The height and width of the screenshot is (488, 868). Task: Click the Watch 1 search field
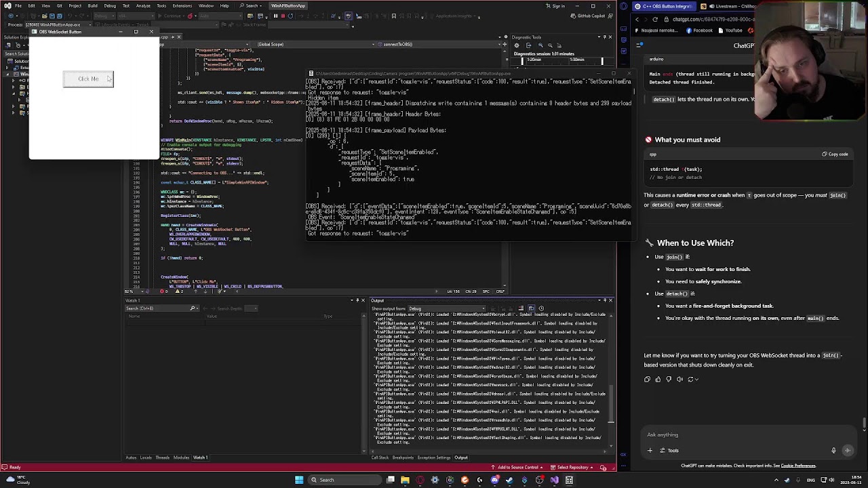[x=161, y=308]
